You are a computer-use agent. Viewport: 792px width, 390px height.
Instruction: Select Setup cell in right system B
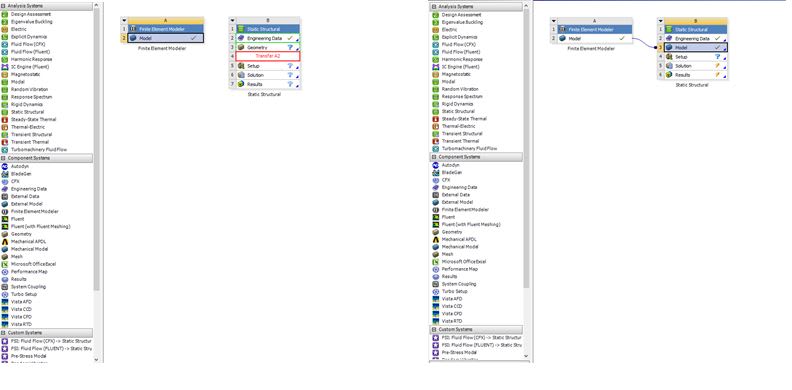coord(696,57)
